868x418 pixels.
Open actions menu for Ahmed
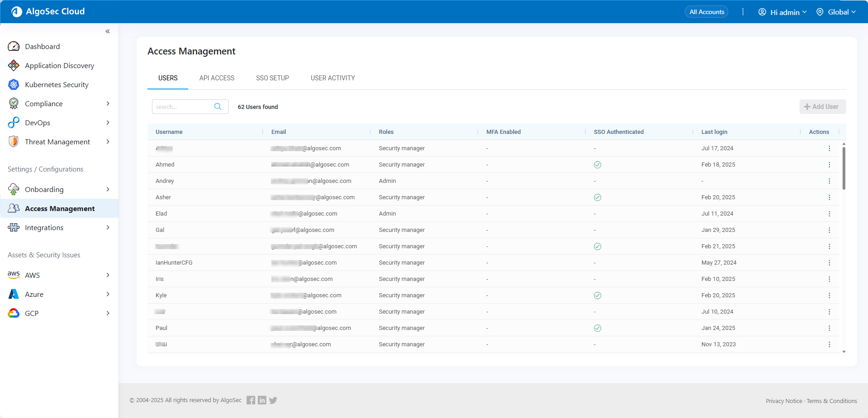829,165
